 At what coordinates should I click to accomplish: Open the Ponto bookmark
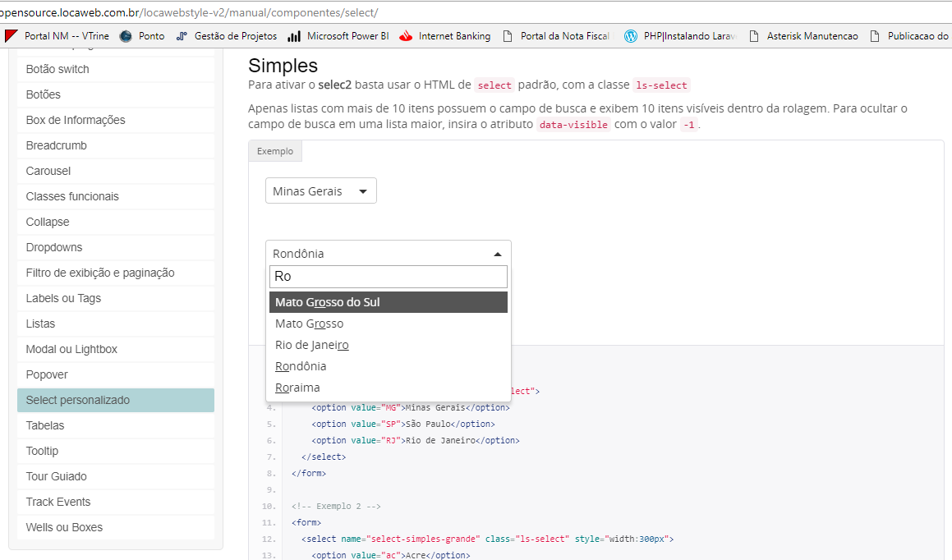coord(142,36)
